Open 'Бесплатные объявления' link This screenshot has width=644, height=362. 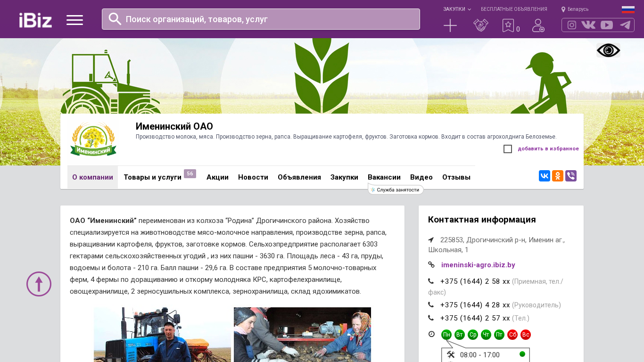[x=514, y=9]
